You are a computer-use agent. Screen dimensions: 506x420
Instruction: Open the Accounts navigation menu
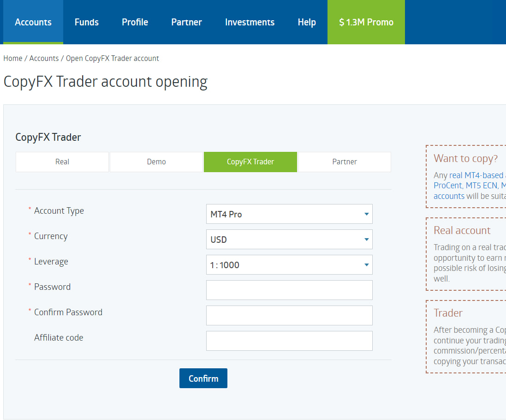coord(33,22)
